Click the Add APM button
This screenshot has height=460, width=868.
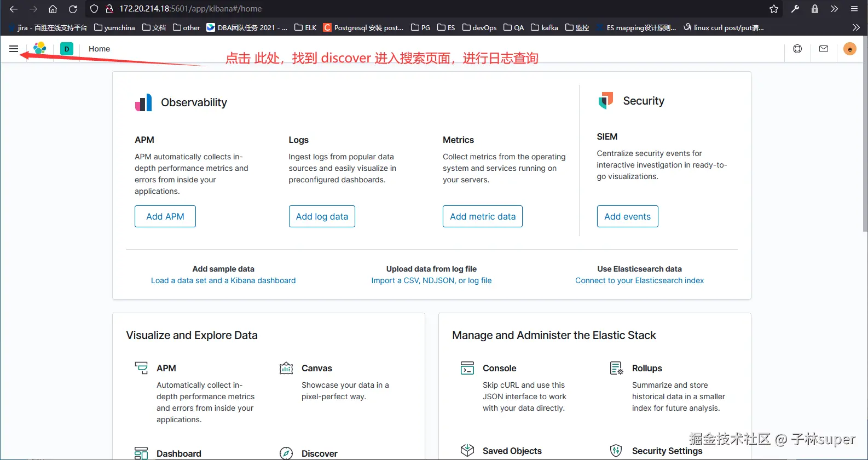click(165, 216)
